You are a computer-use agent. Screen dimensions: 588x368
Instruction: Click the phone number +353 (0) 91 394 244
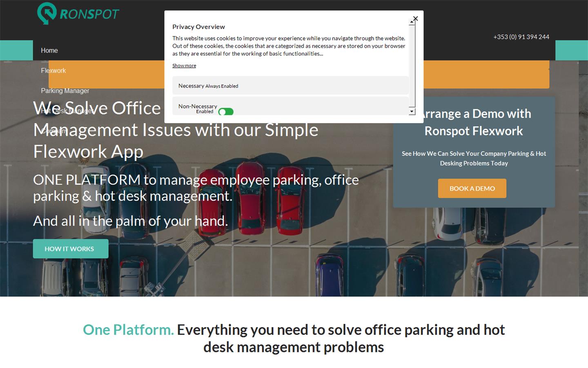click(521, 37)
